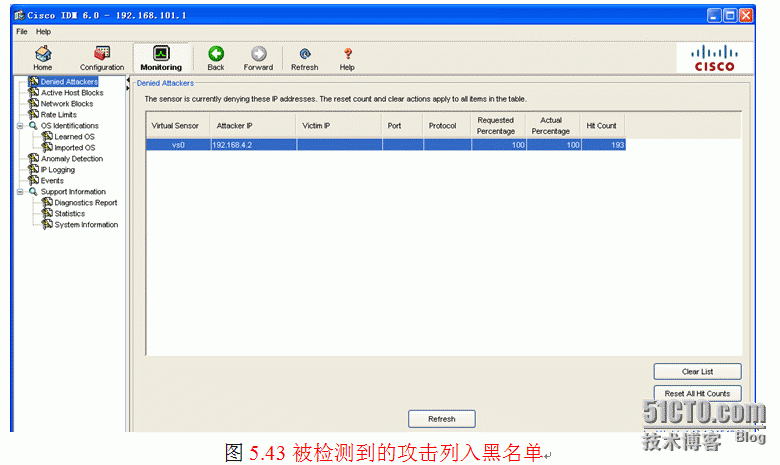Open the Home view icon
The width and height of the screenshot is (780, 465).
pyautogui.click(x=43, y=54)
